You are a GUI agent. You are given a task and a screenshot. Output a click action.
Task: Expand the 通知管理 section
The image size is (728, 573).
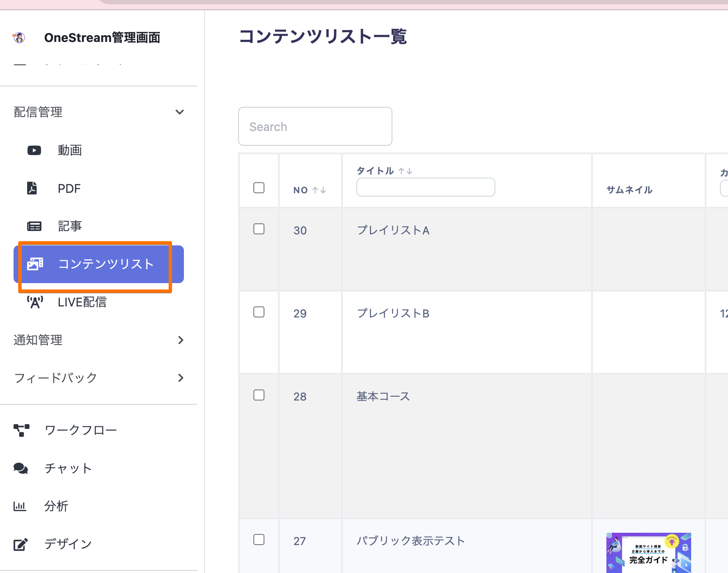click(x=181, y=340)
